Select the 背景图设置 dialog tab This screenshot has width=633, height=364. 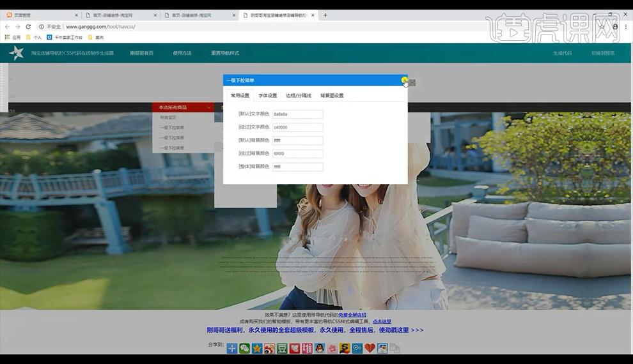pos(332,96)
